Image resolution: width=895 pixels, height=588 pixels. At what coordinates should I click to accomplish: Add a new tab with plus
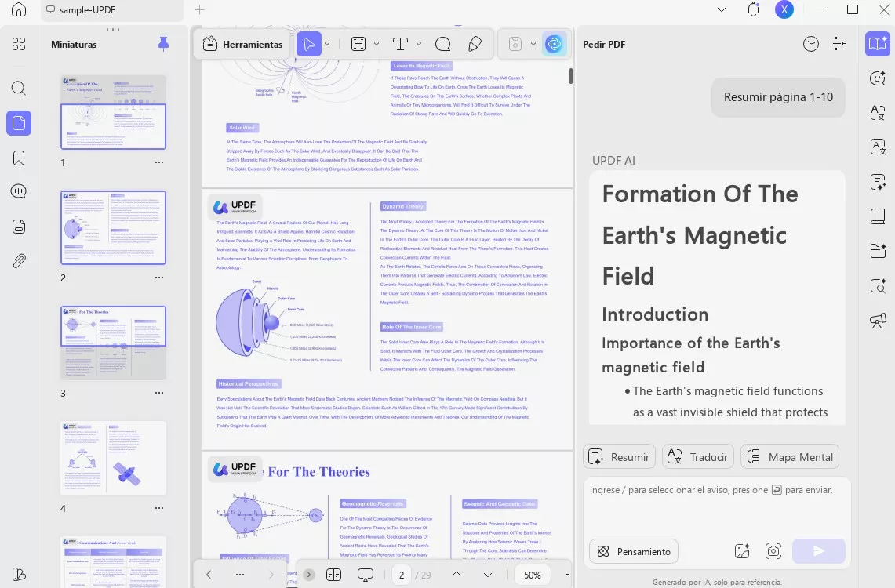pos(199,9)
